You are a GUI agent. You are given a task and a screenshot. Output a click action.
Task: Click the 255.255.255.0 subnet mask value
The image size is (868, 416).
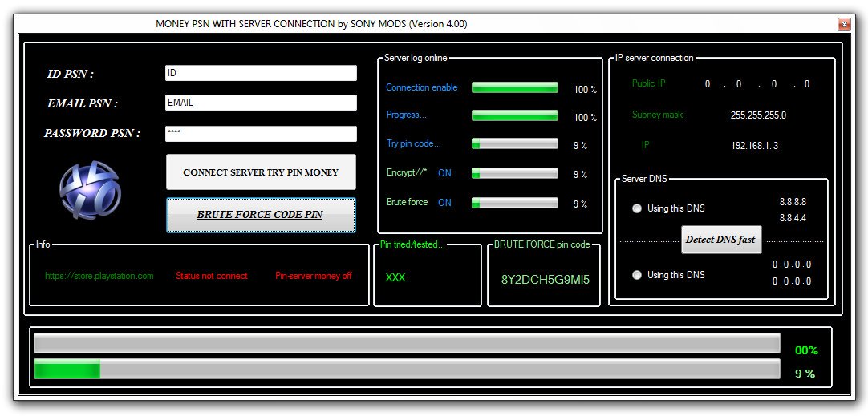click(x=758, y=115)
